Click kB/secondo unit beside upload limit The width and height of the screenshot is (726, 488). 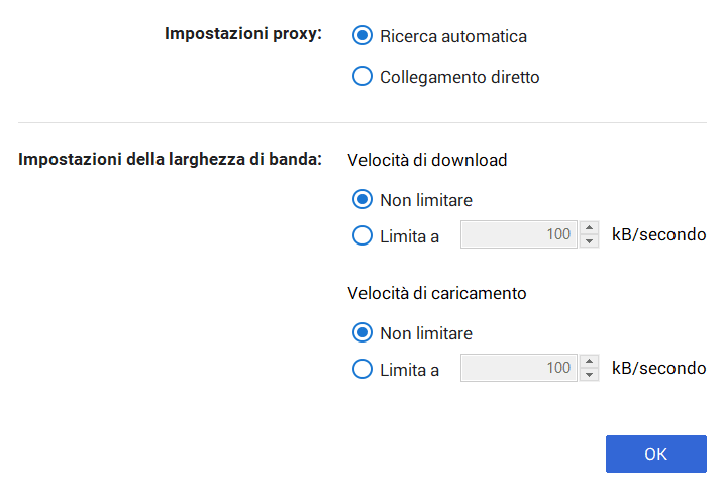659,369
